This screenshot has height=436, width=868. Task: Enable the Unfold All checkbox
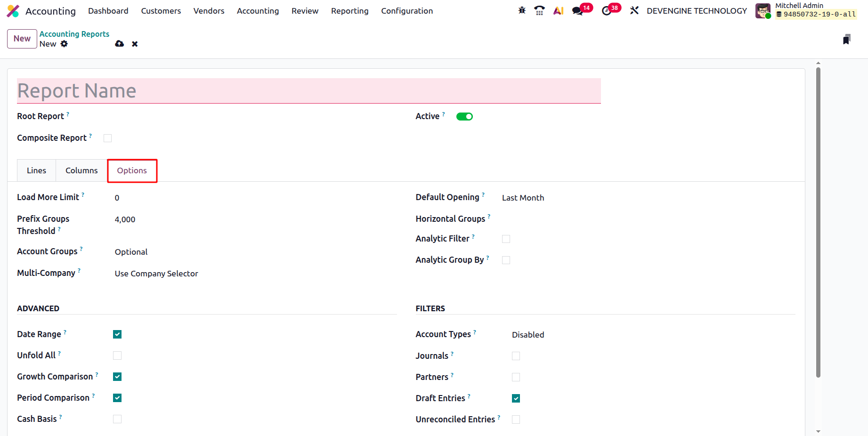[x=117, y=355]
